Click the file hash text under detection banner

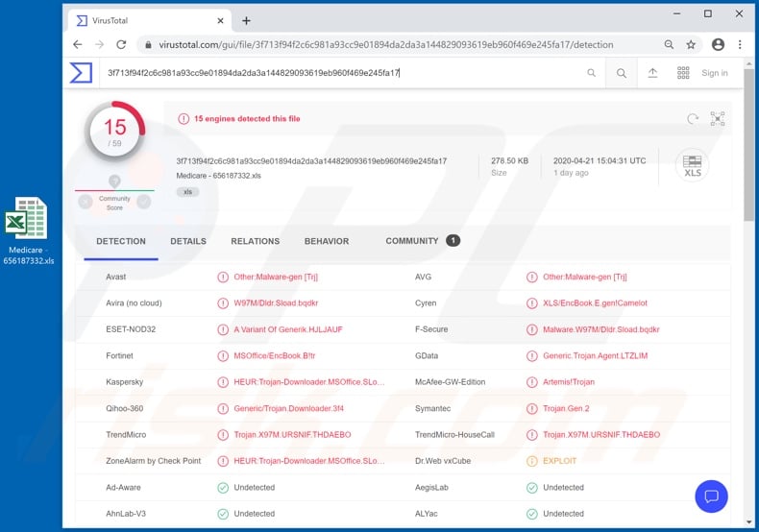[x=311, y=161]
